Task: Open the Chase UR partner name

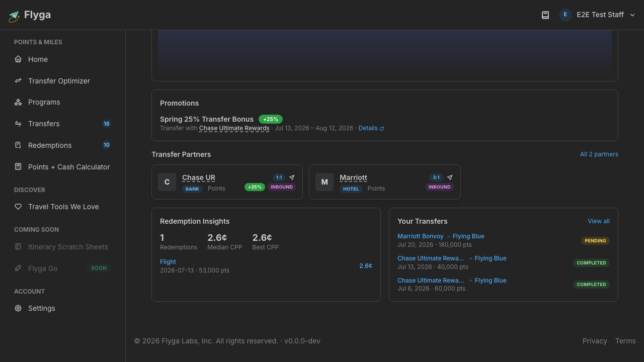Action: point(199,177)
